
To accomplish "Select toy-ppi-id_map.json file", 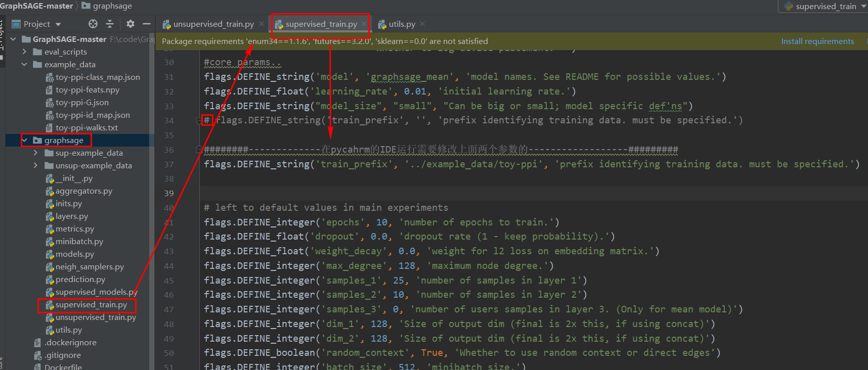I will 93,115.
